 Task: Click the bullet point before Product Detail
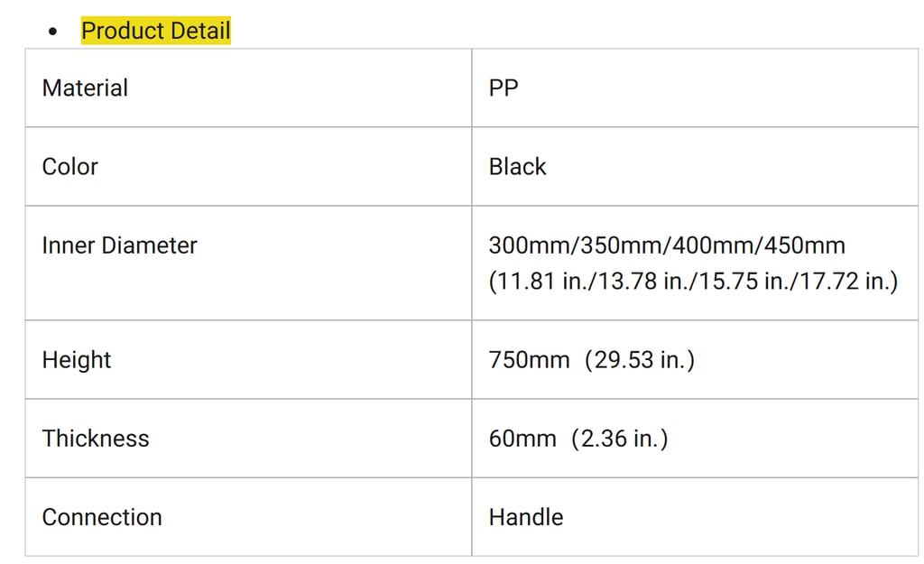coord(53,32)
